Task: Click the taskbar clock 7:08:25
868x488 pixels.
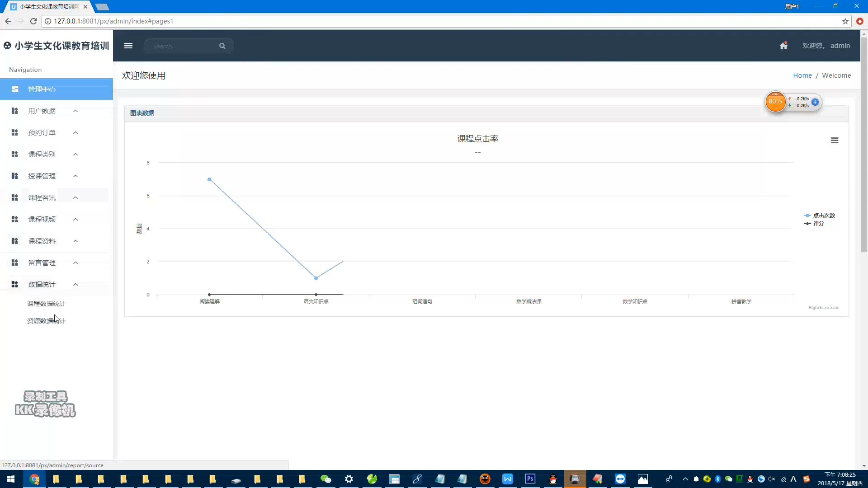Action: [840, 475]
